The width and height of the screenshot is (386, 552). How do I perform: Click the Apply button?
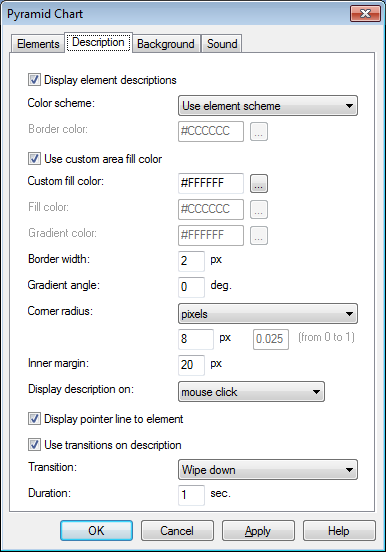coord(258,531)
